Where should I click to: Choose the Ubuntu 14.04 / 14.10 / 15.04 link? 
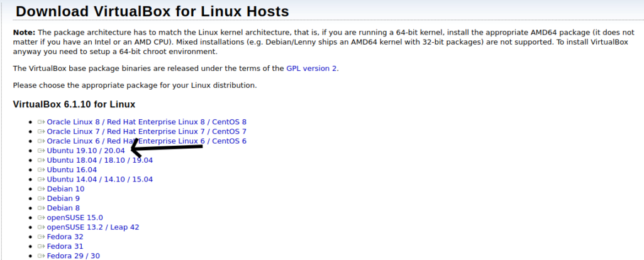tap(100, 179)
